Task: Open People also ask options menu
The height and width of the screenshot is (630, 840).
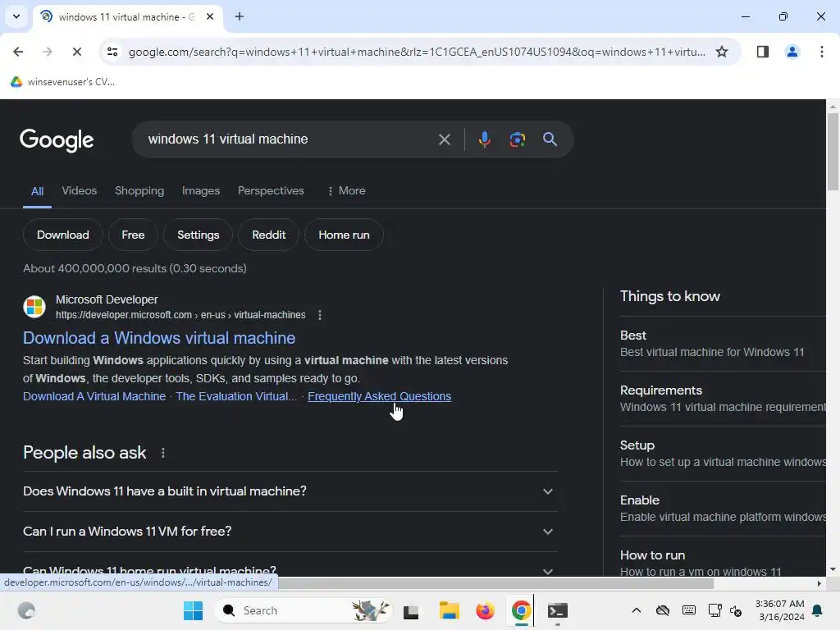Action: pyautogui.click(x=163, y=453)
